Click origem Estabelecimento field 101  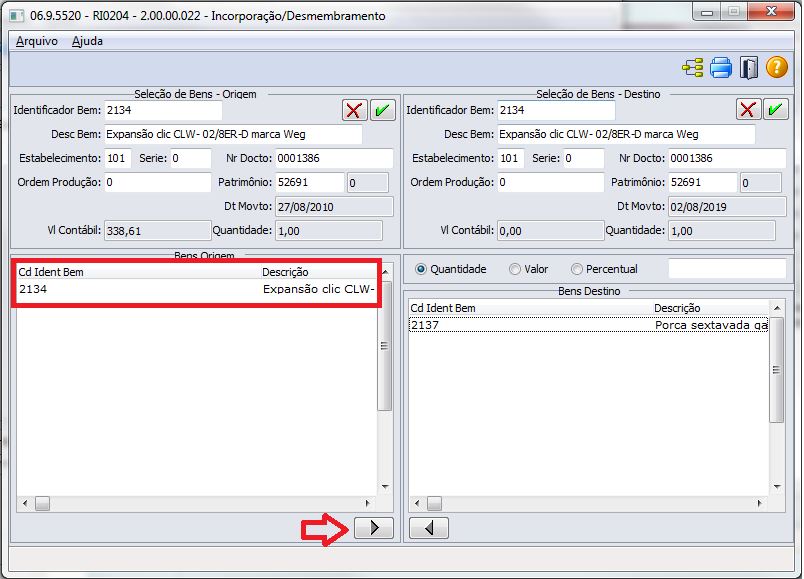pos(118,158)
